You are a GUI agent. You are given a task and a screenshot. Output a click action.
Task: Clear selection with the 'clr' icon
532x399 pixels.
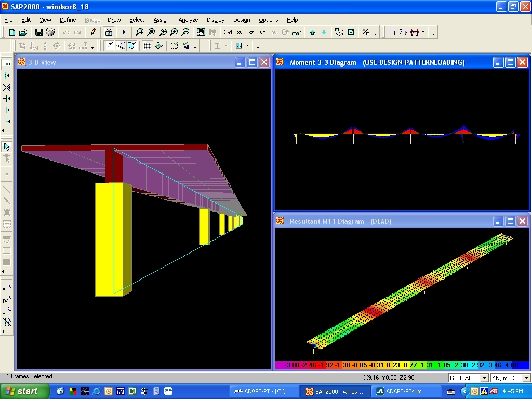click(x=6, y=311)
